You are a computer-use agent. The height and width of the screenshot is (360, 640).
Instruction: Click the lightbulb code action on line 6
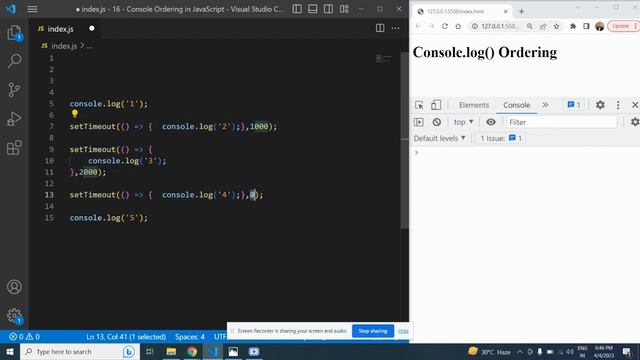(75, 114)
